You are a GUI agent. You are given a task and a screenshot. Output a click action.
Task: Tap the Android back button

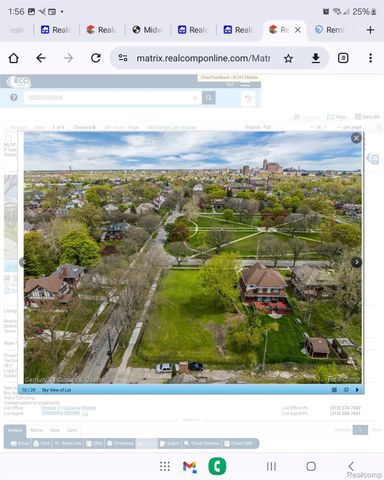351,466
